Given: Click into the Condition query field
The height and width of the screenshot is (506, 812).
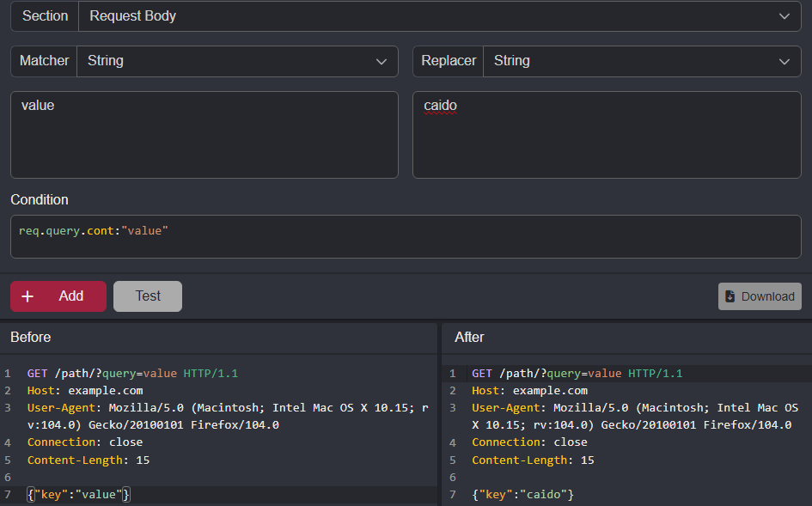Looking at the screenshot, I should pos(406,236).
